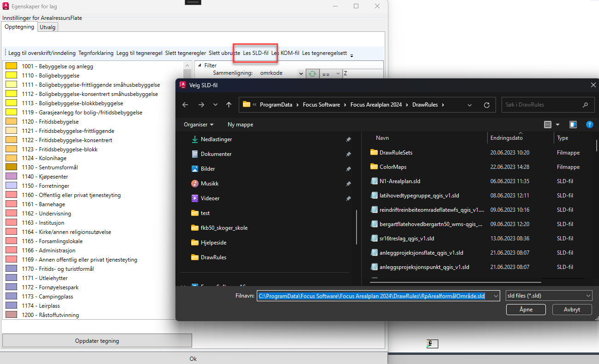Toggle the preview pane
The width and height of the screenshot is (599, 364).
(573, 125)
